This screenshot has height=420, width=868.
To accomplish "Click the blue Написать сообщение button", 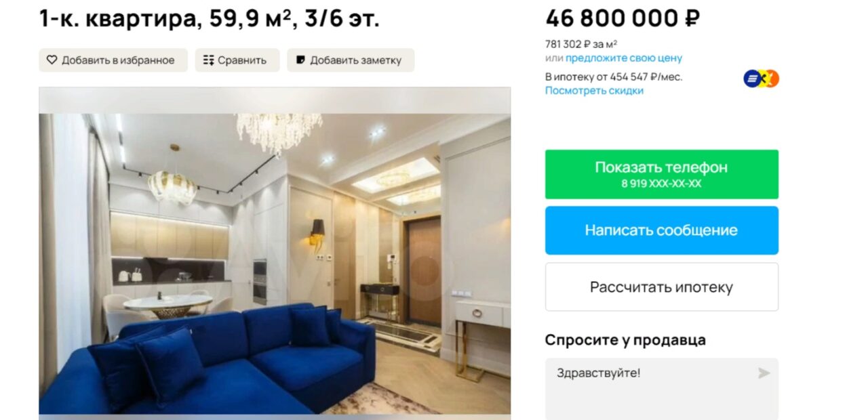I will click(x=662, y=230).
